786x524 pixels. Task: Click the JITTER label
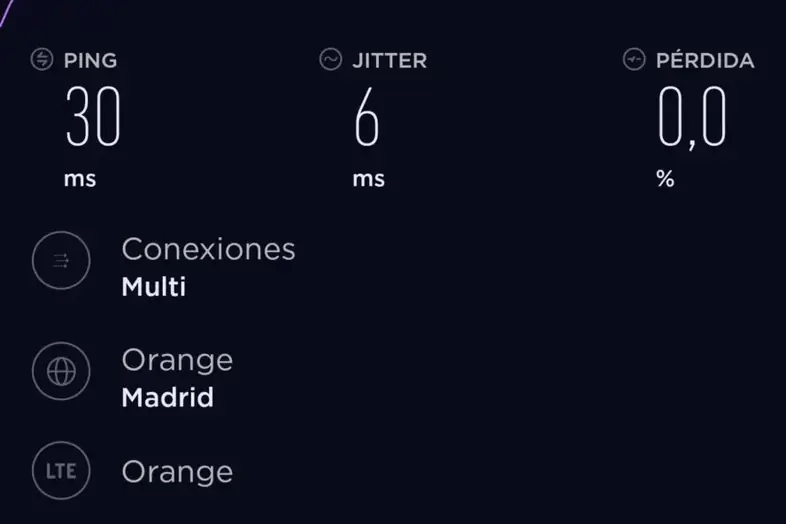coord(389,61)
